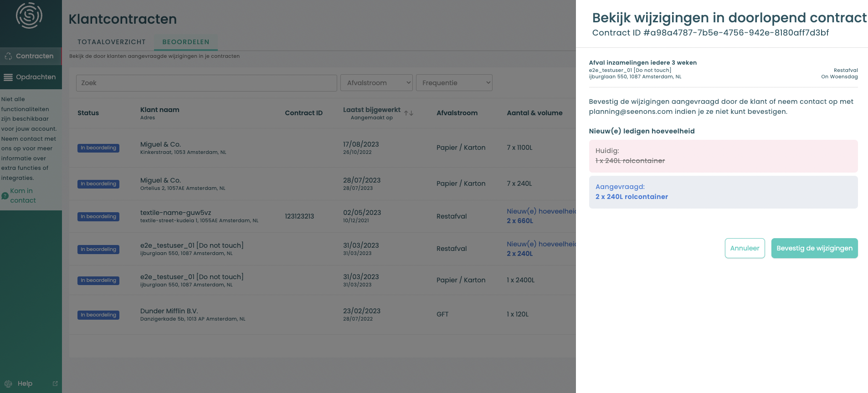Select the Beoordelen tab

coord(186,42)
